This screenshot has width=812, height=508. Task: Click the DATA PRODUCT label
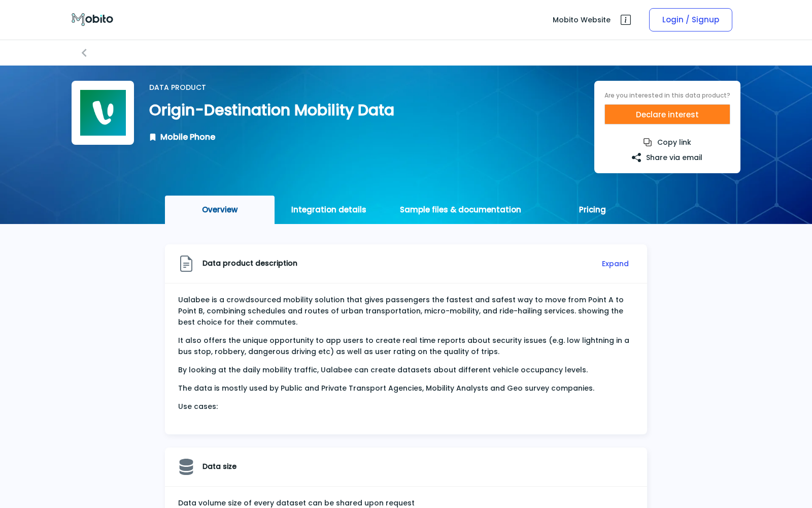178,87
